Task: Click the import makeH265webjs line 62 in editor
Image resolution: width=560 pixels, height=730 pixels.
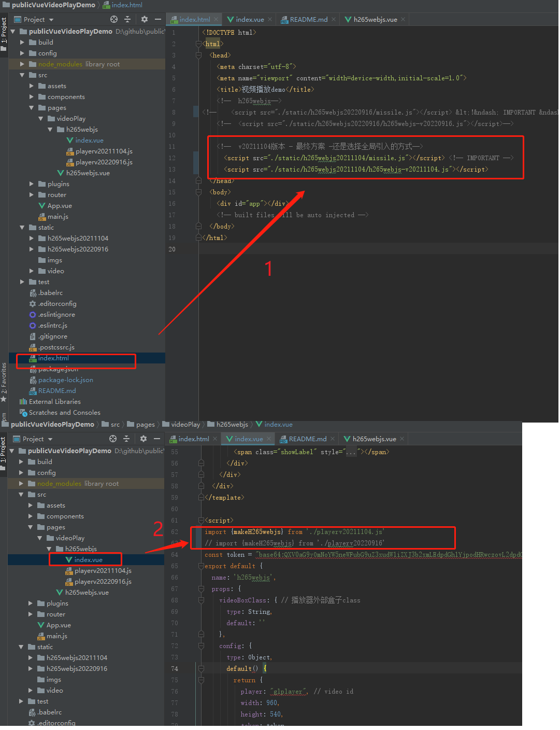Action: (294, 532)
